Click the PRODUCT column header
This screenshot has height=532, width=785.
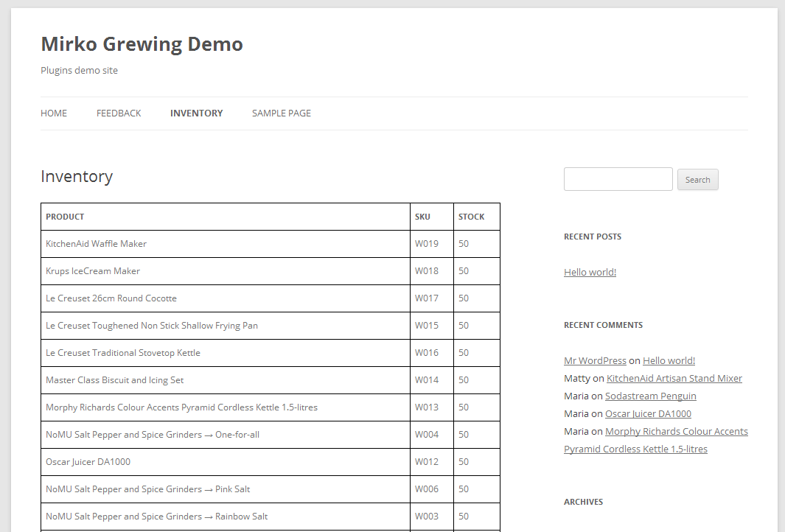point(226,217)
